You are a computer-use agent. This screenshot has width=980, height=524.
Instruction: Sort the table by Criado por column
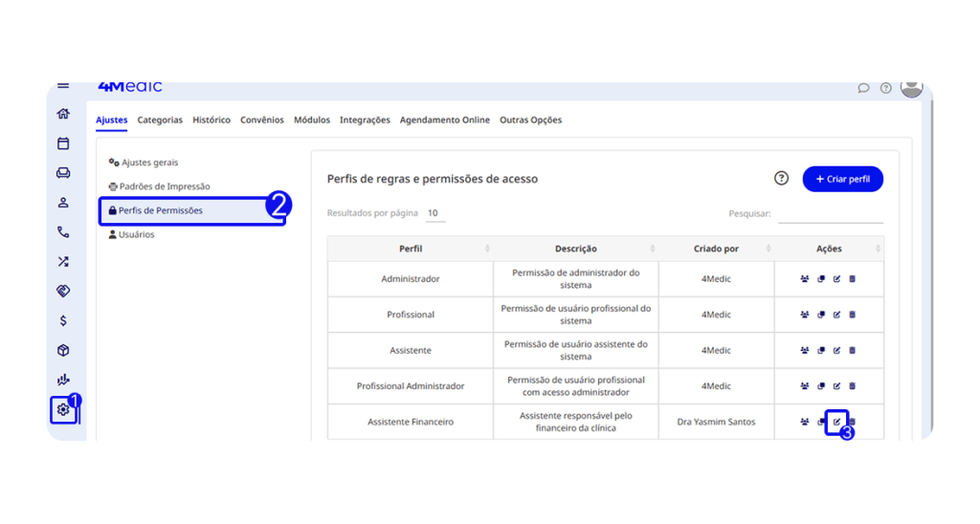coord(716,249)
